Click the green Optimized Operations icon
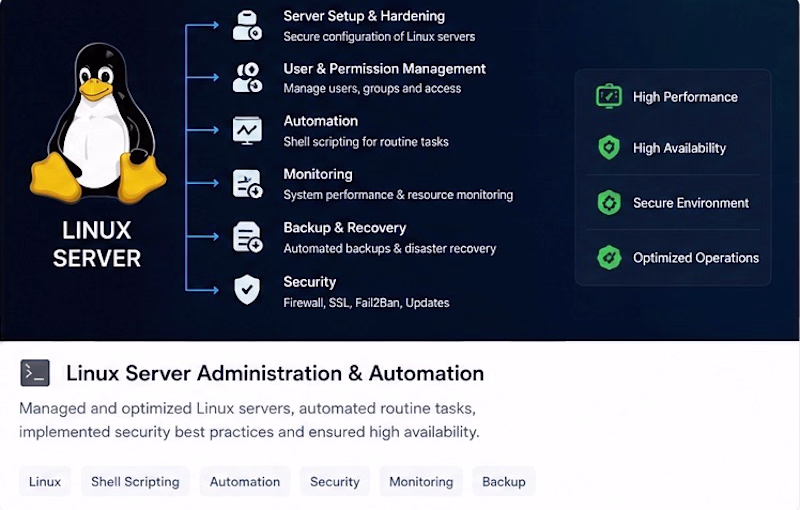This screenshot has width=800, height=510. coord(609,258)
